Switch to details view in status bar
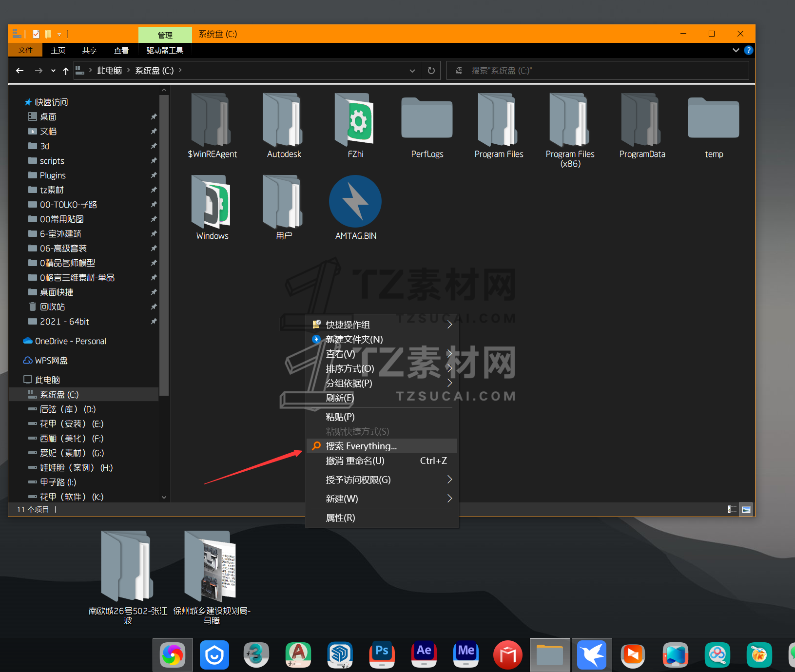The height and width of the screenshot is (672, 795). [x=732, y=509]
